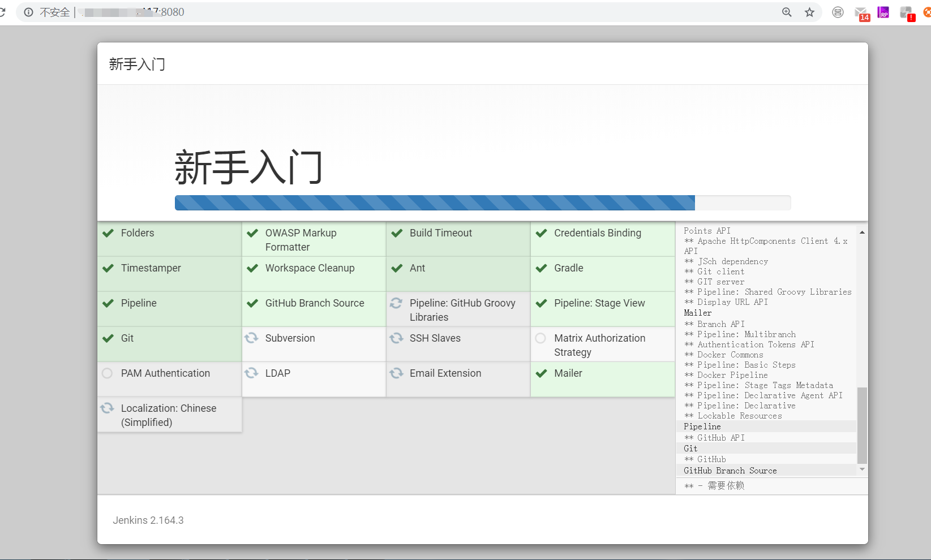931x560 pixels.
Task: Expand details for GitHub Branch Source entry
Action: click(x=730, y=470)
